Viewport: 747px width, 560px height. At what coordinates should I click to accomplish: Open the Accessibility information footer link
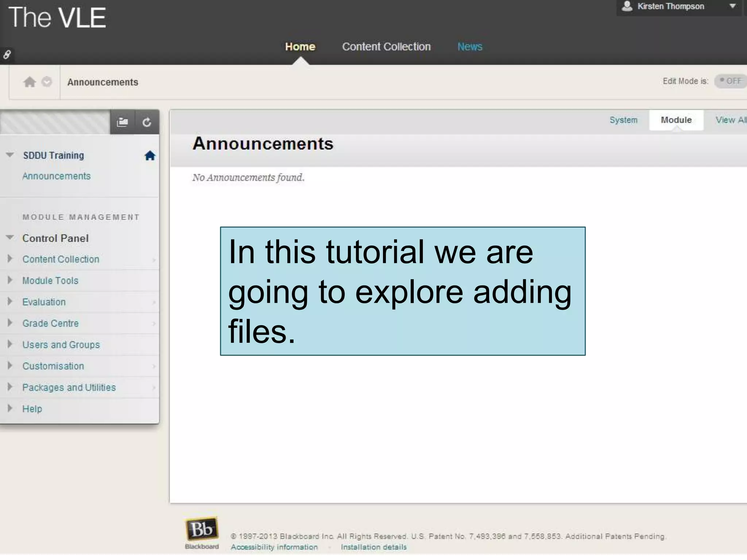274,547
